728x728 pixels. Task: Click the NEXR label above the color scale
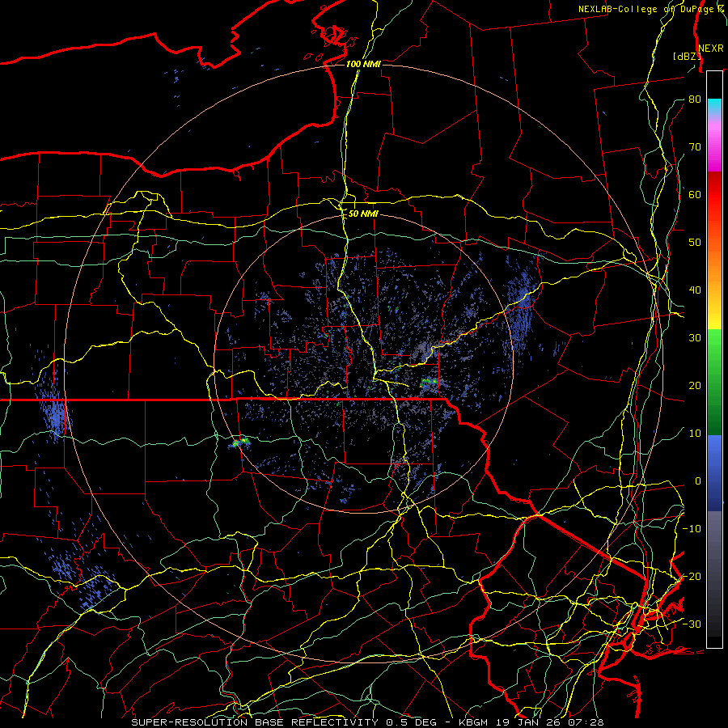coord(711,49)
